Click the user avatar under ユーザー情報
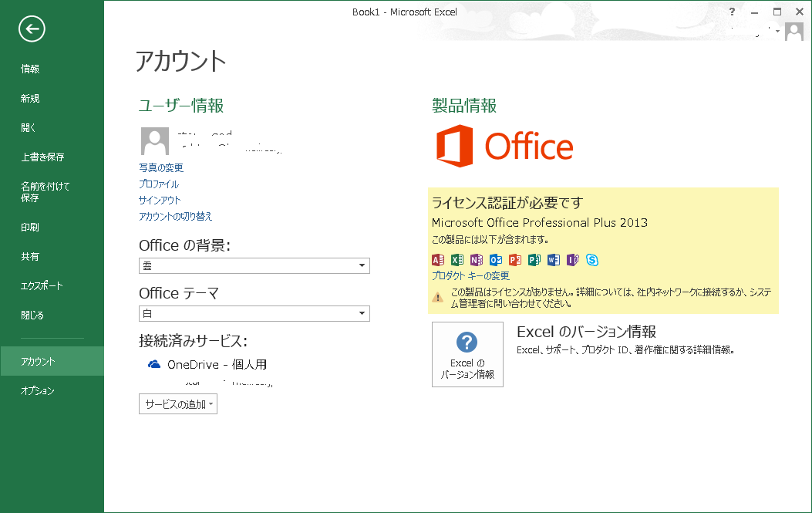Screen dimensions: 812x513 pyautogui.click(x=154, y=141)
